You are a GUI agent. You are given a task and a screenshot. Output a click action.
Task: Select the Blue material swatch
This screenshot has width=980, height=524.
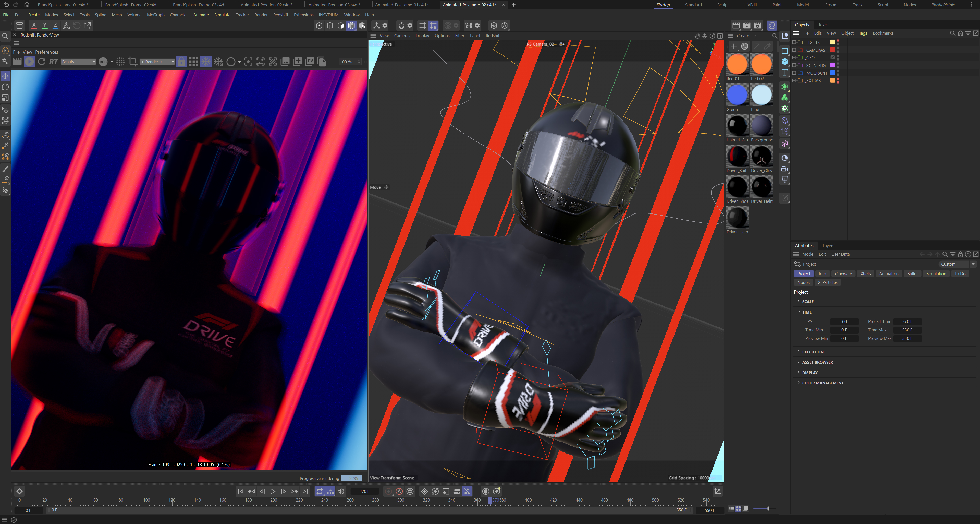click(x=761, y=95)
